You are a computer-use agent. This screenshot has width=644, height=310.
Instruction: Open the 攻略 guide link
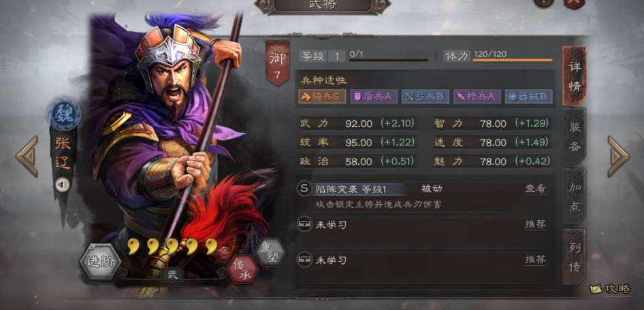point(610,289)
